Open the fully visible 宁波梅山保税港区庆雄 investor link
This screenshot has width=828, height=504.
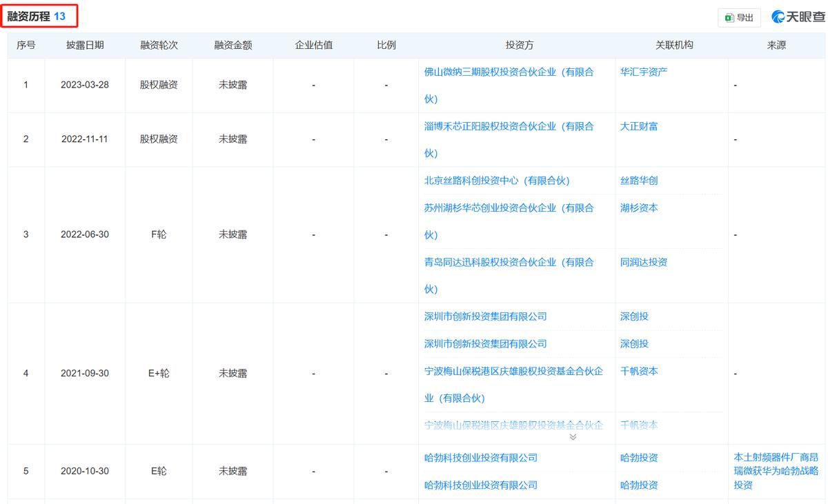pyautogui.click(x=513, y=384)
